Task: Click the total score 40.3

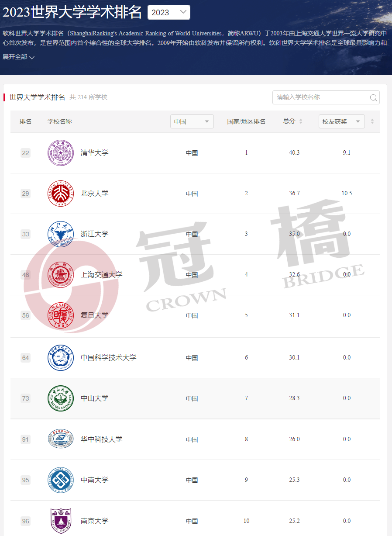Action: tap(294, 153)
